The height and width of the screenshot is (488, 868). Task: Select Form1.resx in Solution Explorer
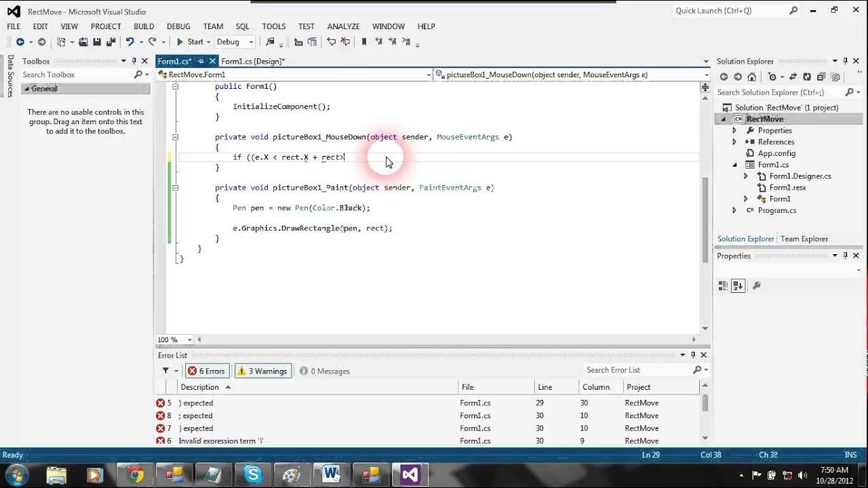787,187
